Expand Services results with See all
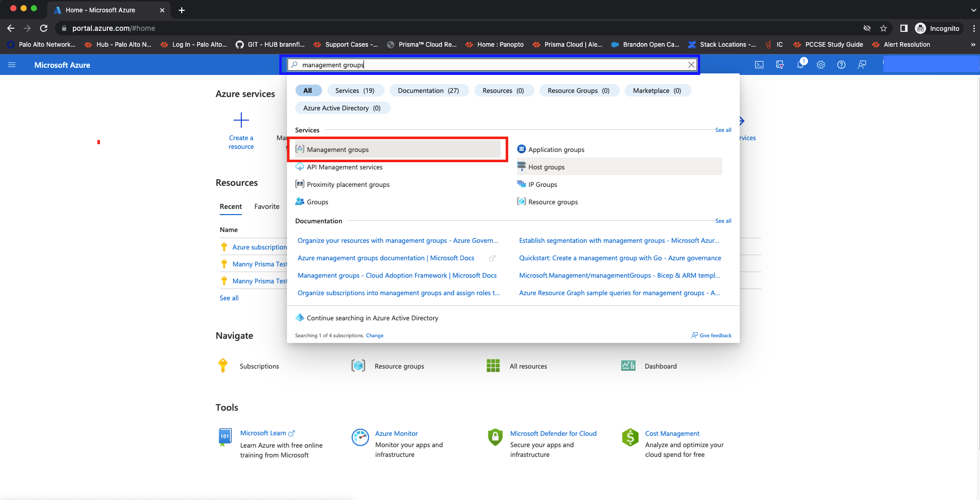This screenshot has width=980, height=500. (723, 130)
